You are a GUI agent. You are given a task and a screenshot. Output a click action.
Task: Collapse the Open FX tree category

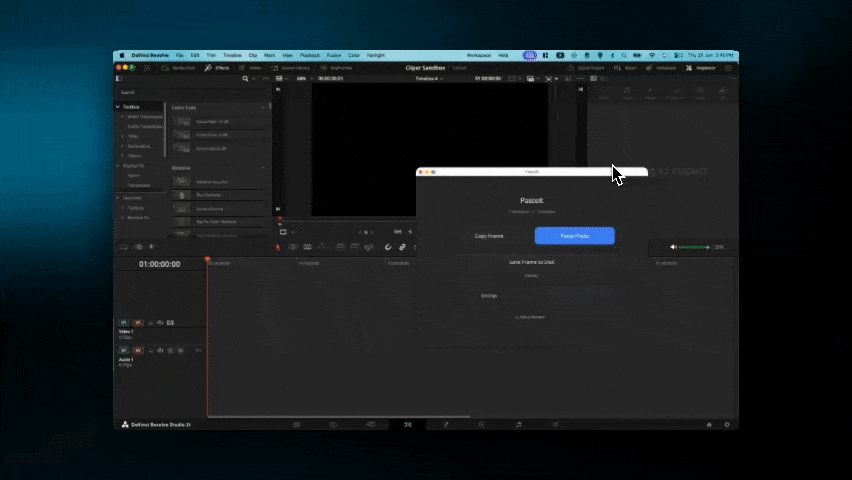pyautogui.click(x=118, y=166)
